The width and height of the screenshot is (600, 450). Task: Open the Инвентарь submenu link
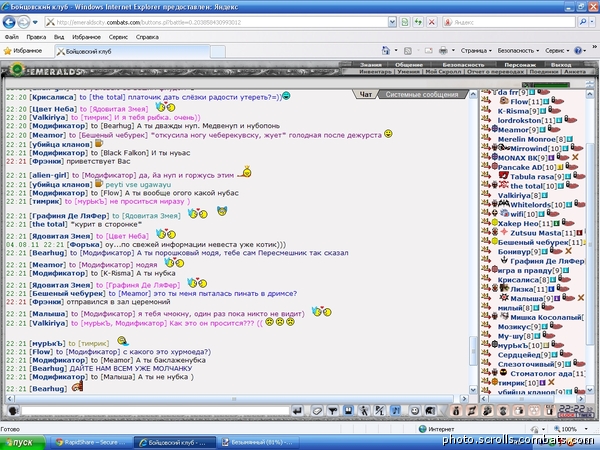[x=375, y=72]
